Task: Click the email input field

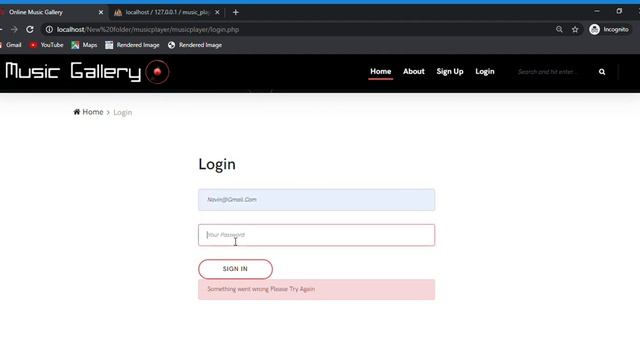Action: [316, 200]
